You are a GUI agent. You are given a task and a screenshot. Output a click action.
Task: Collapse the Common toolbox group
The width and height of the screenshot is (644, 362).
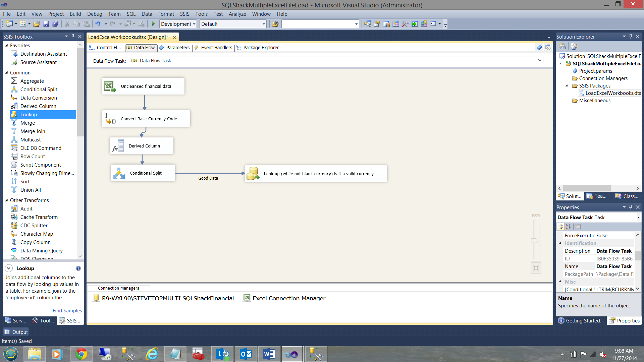pos(6,72)
